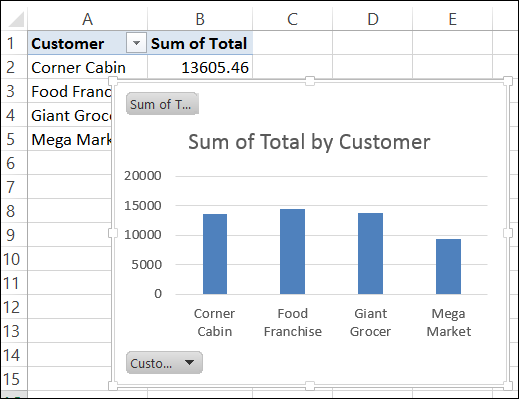Click the Corner Cabin axis label
Image resolution: width=519 pixels, height=399 pixels.
pos(214,322)
